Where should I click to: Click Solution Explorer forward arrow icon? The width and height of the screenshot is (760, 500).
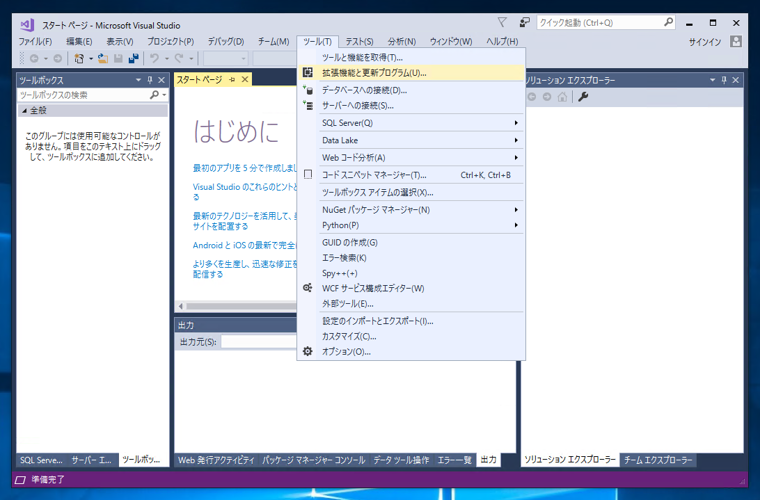[x=547, y=97]
